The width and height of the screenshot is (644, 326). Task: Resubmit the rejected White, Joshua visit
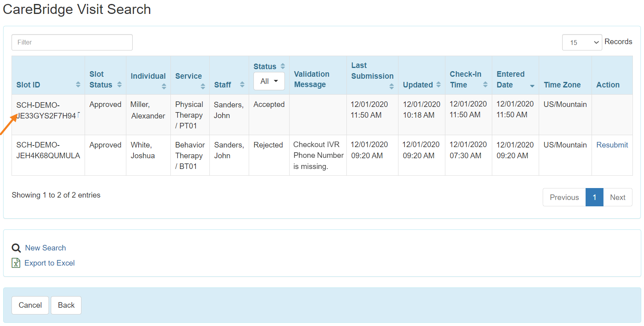[x=612, y=145]
